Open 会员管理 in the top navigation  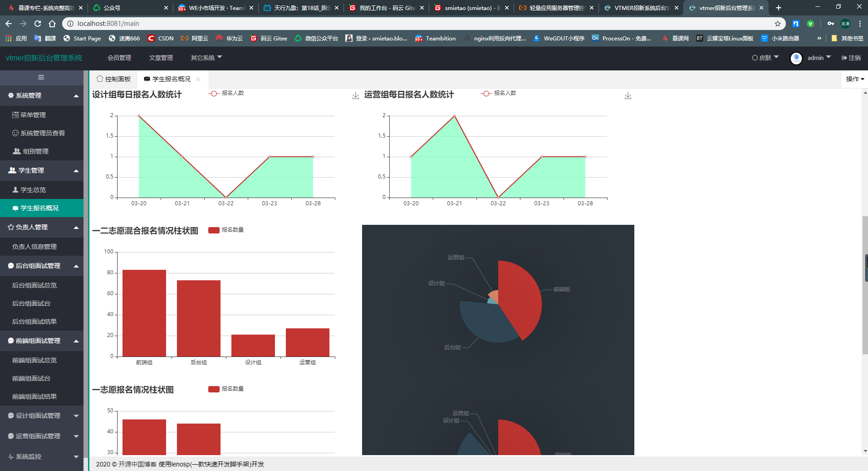[x=119, y=58]
